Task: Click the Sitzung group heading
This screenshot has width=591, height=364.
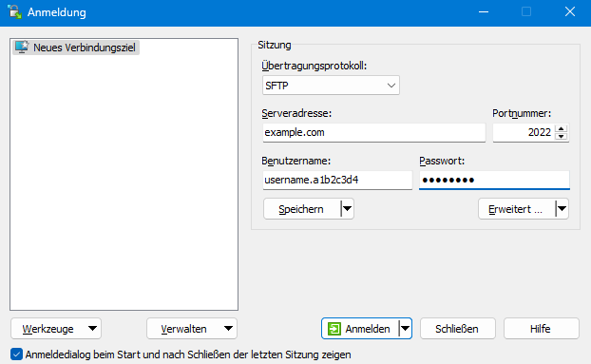Action: (275, 46)
